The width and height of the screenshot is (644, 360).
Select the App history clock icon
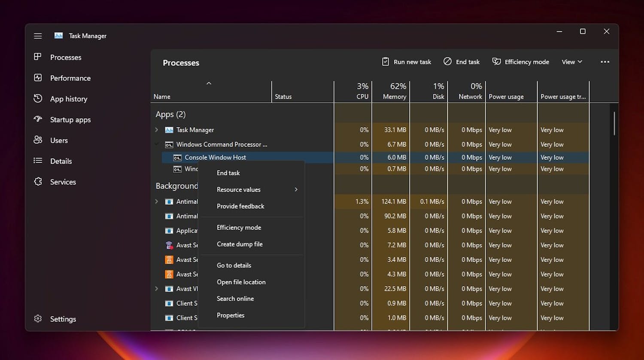coord(38,99)
